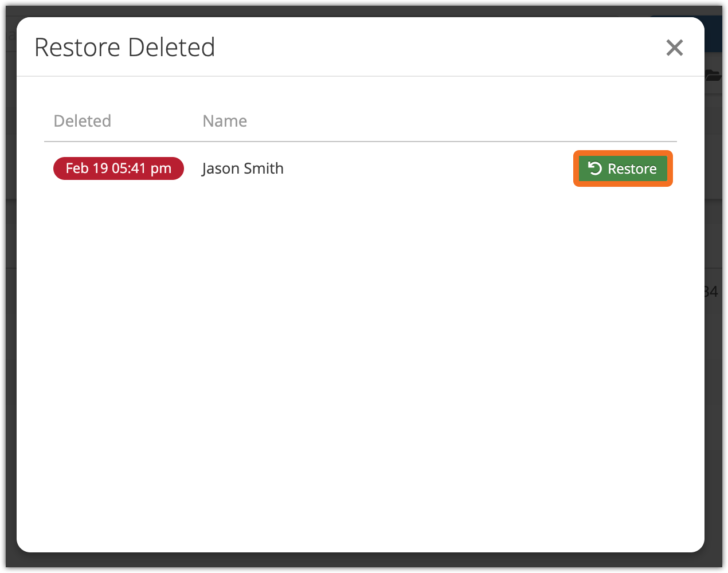The width and height of the screenshot is (728, 573).
Task: Click the dimmed backdrop left of dialog
Action: tap(10, 344)
